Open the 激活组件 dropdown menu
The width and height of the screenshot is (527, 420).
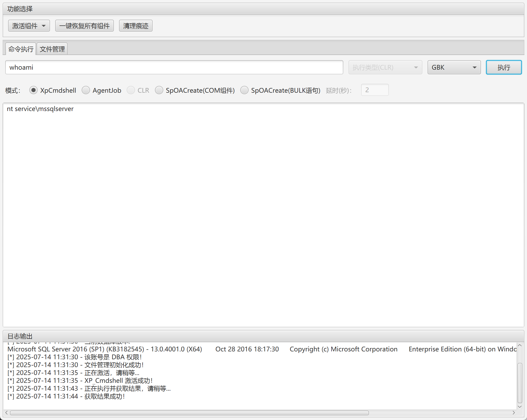[x=29, y=26]
